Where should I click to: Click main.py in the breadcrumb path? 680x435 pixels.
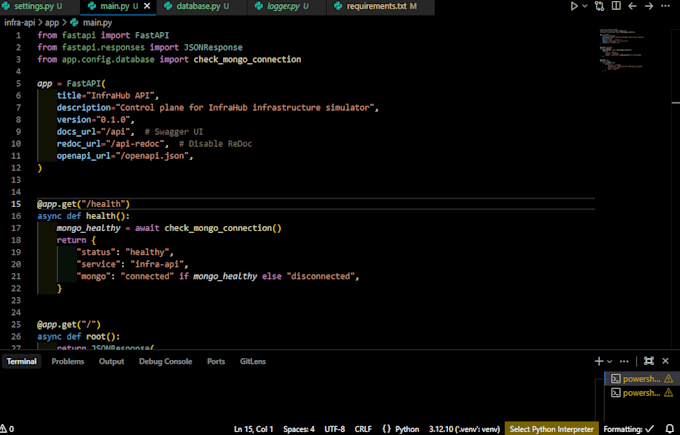pyautogui.click(x=97, y=23)
